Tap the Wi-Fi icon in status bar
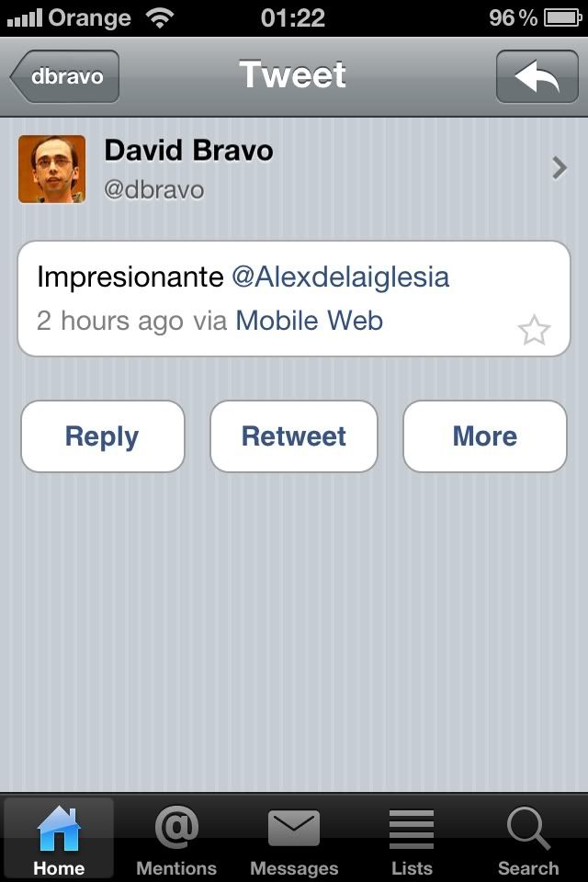The width and height of the screenshot is (588, 882). [x=160, y=18]
